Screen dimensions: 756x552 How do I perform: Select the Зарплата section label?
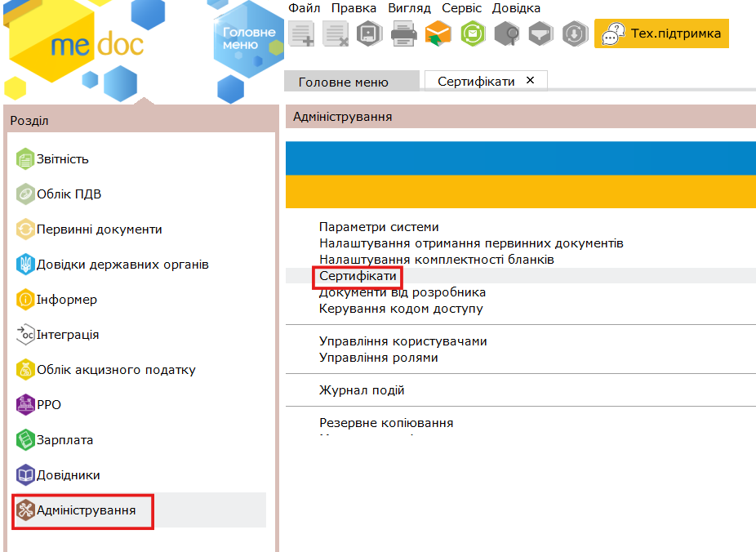point(64,440)
